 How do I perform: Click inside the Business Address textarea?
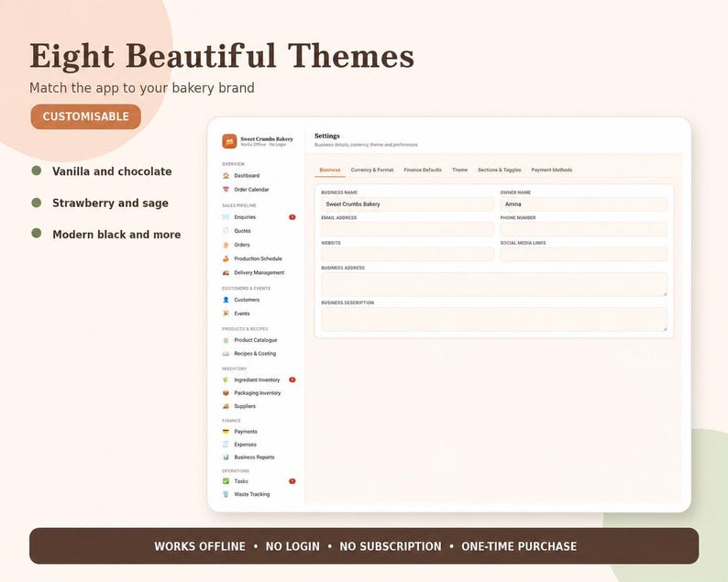point(494,284)
